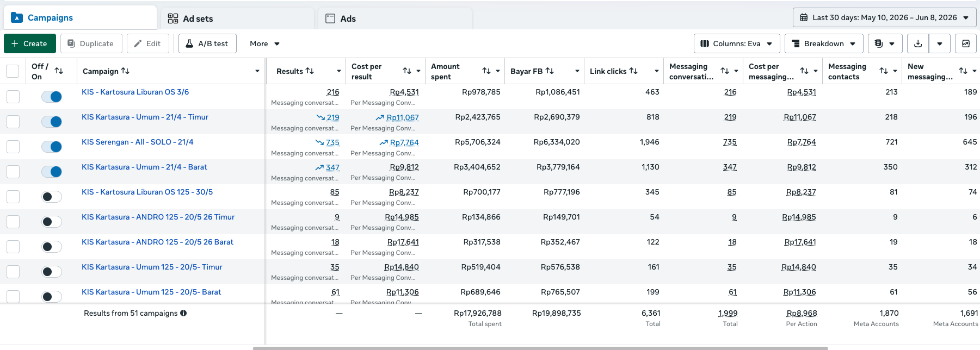Sort by the Campaign column arrows
Image resolution: width=980 pixels, height=350 pixels.
pyautogui.click(x=125, y=71)
